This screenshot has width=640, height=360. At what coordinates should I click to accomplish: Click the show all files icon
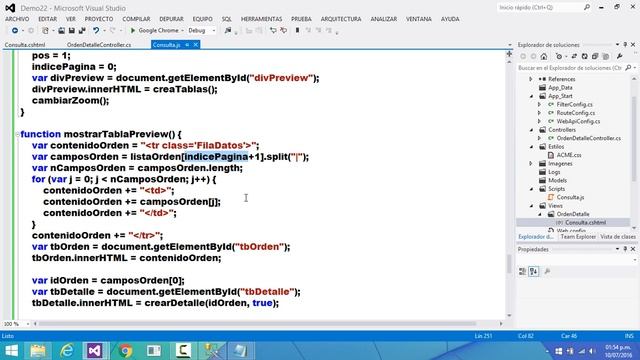(606, 56)
